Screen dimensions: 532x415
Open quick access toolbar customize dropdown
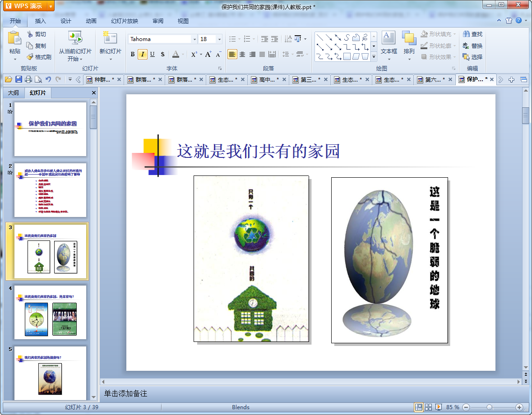click(x=70, y=79)
